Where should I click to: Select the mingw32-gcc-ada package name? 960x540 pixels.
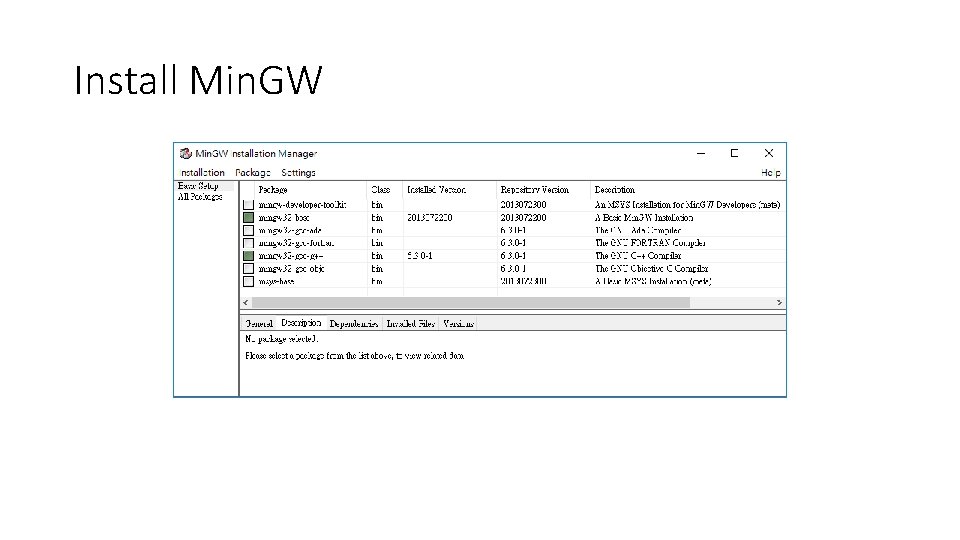point(290,230)
